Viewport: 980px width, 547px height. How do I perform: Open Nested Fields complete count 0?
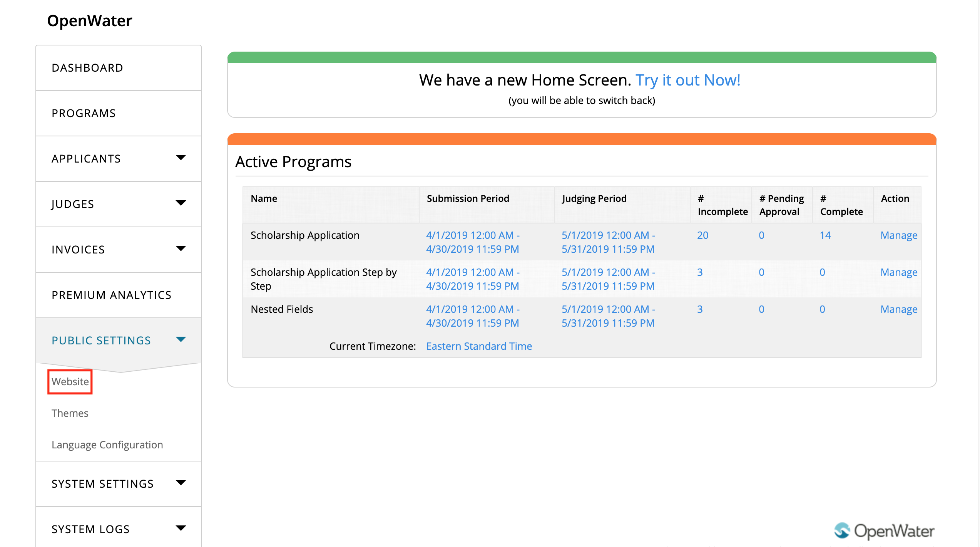[x=822, y=309]
